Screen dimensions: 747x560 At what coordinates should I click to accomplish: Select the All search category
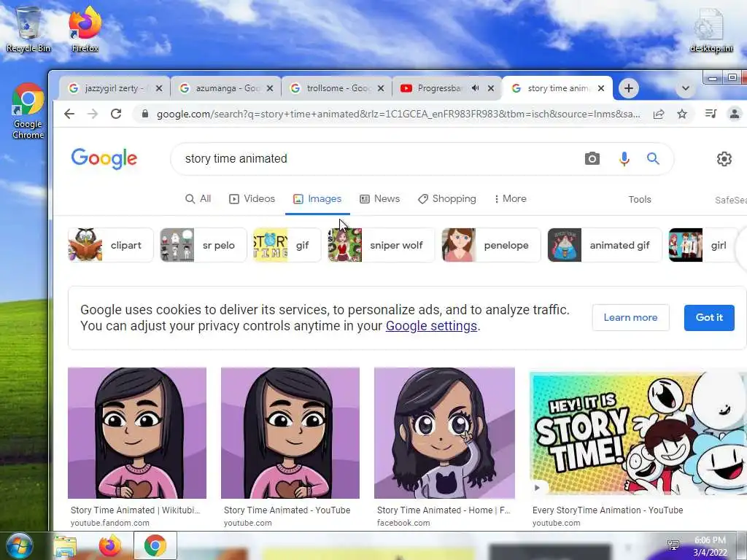(198, 198)
